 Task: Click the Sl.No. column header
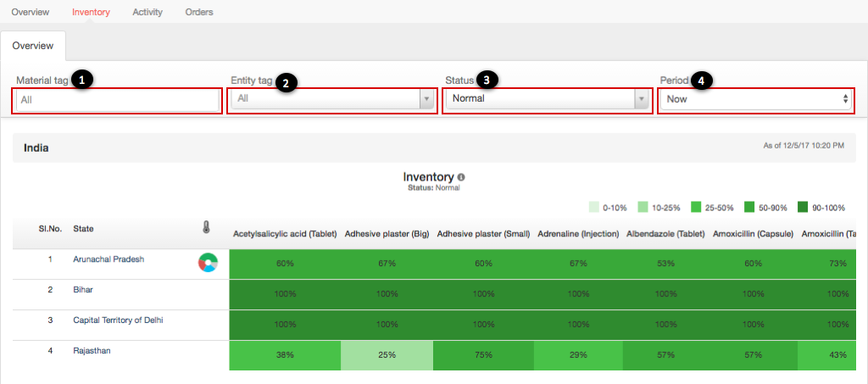pos(50,228)
